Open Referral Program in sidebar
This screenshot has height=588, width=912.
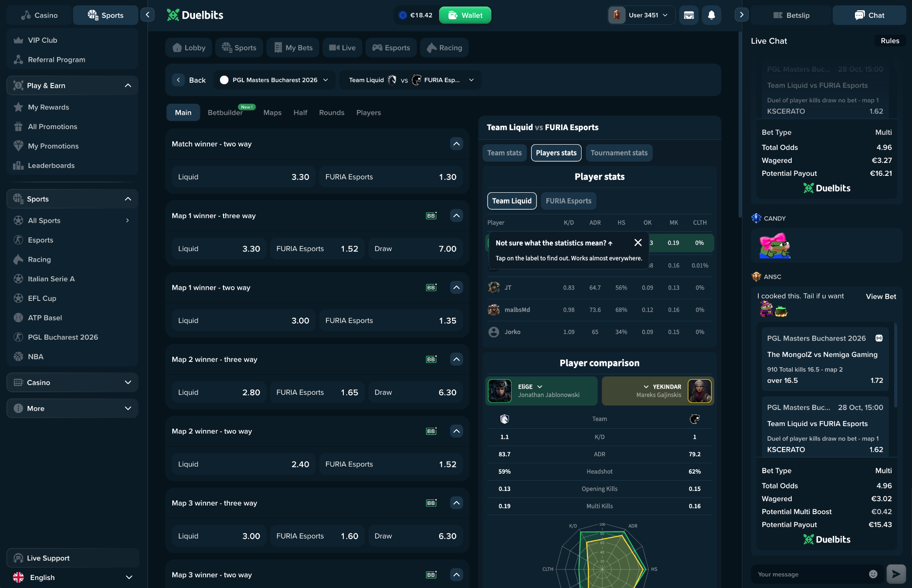click(x=72, y=60)
